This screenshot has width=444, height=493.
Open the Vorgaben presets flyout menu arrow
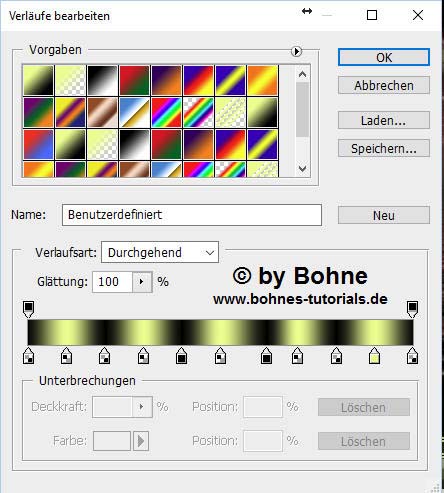(296, 51)
